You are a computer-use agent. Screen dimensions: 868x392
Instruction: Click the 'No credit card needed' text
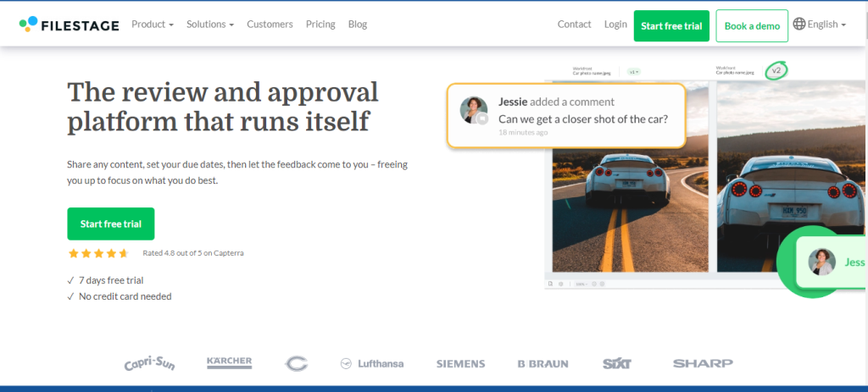[x=125, y=296]
